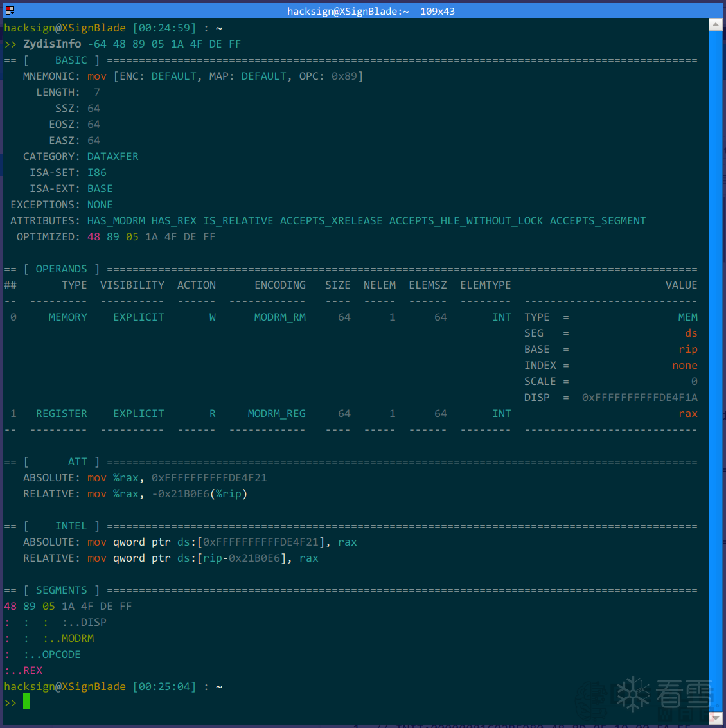Click the MODRM_RM encoding value
Screen dimensions: 726x728
[279, 317]
